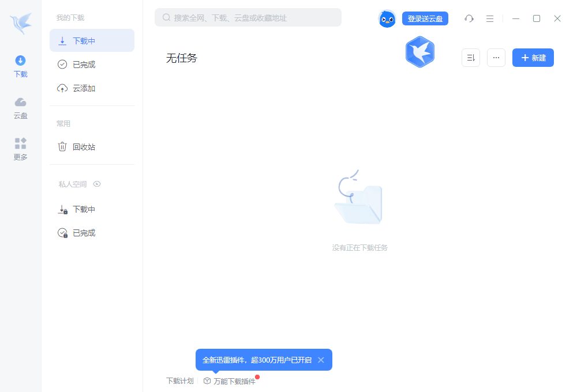Click the 没有正在下载任务 empty state text
Image resolution: width=577 pixels, height=392 pixels.
359,248
